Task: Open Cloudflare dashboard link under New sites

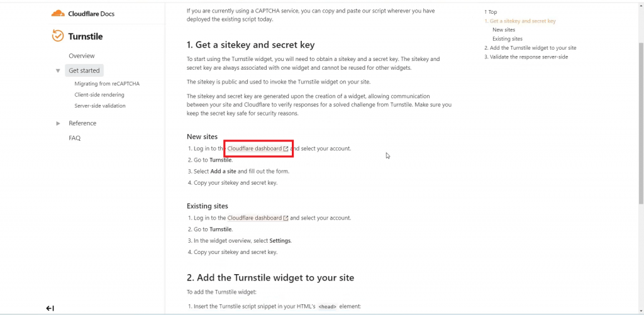Action: pos(255,148)
